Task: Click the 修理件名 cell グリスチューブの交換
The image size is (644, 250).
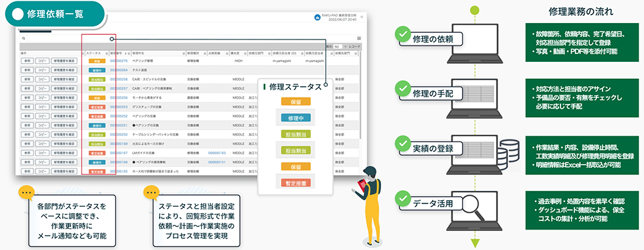Action: [x=146, y=107]
